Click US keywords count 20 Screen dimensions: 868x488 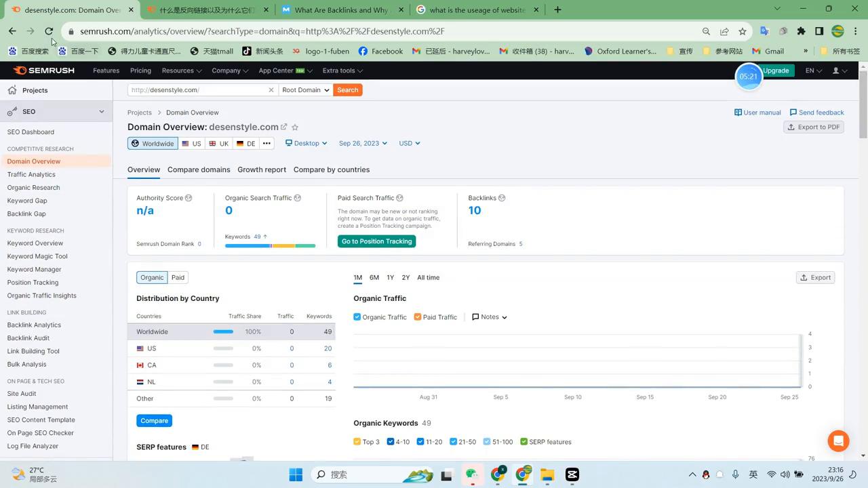point(328,348)
